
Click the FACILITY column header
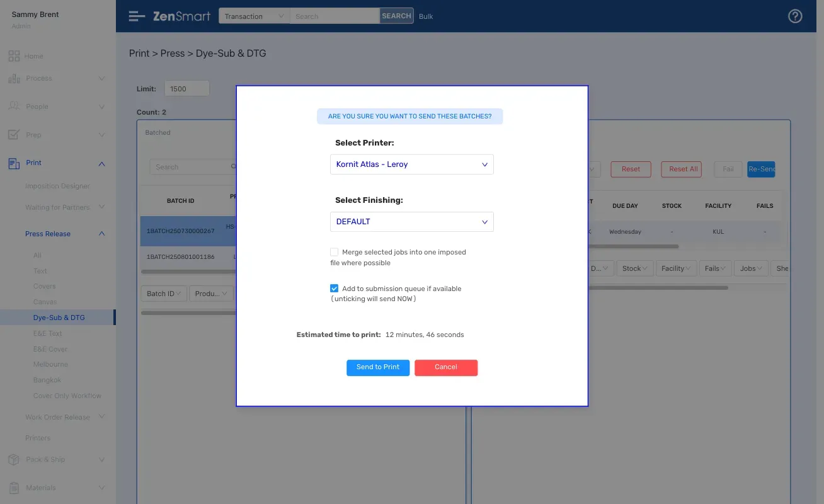coord(718,206)
